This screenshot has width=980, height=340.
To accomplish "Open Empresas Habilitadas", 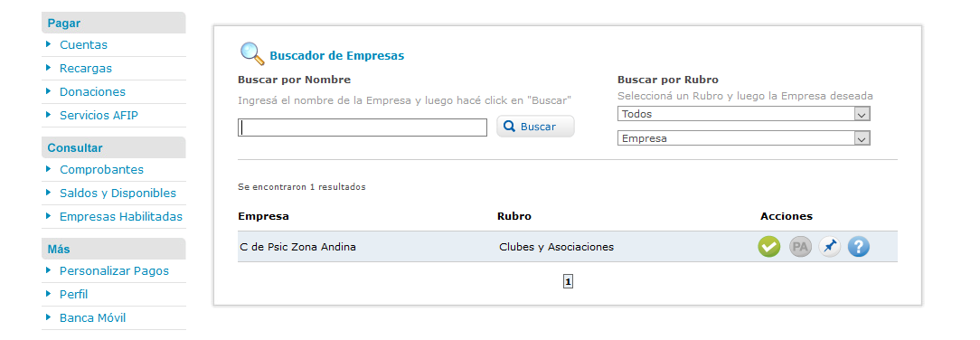I will point(120,217).
